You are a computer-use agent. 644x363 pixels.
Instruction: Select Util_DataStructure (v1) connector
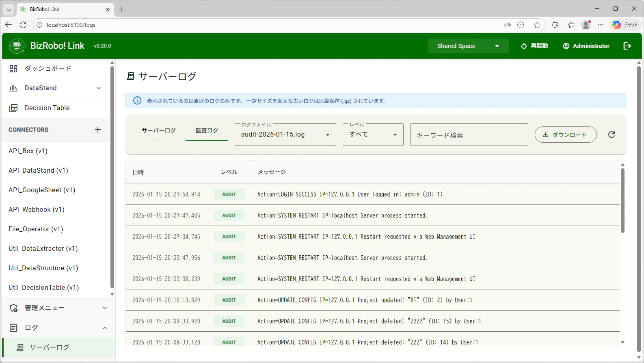pyautogui.click(x=56, y=268)
